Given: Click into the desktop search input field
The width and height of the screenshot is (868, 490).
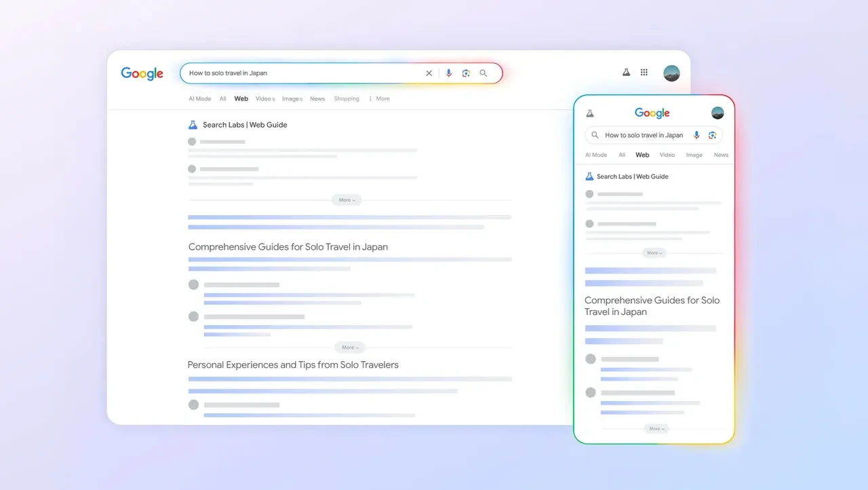Looking at the screenshot, I should click(298, 73).
